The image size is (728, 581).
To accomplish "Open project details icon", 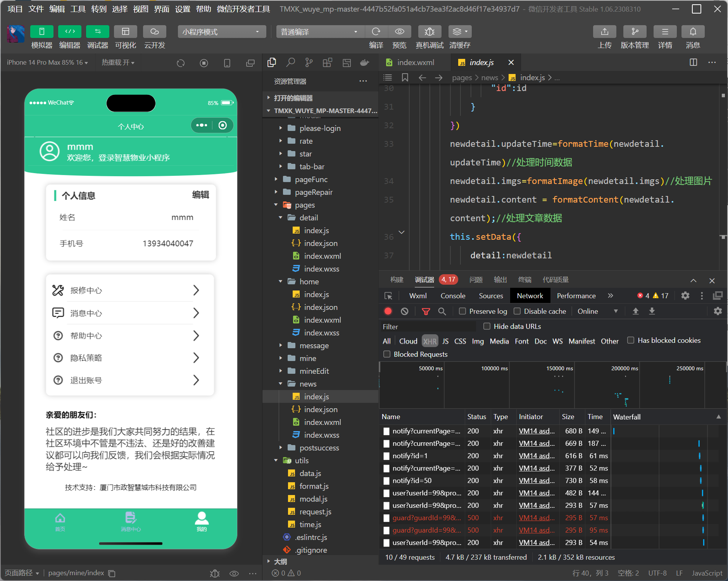I will 665,31.
